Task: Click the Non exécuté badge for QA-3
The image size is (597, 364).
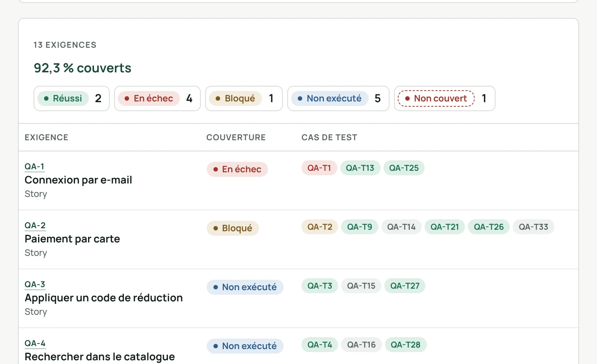Action: [x=245, y=287]
